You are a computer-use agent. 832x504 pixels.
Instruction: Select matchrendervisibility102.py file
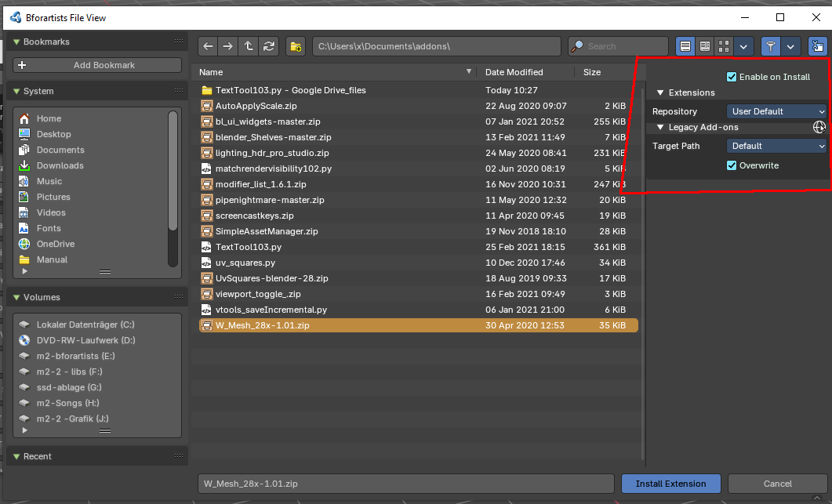pyautogui.click(x=419, y=169)
